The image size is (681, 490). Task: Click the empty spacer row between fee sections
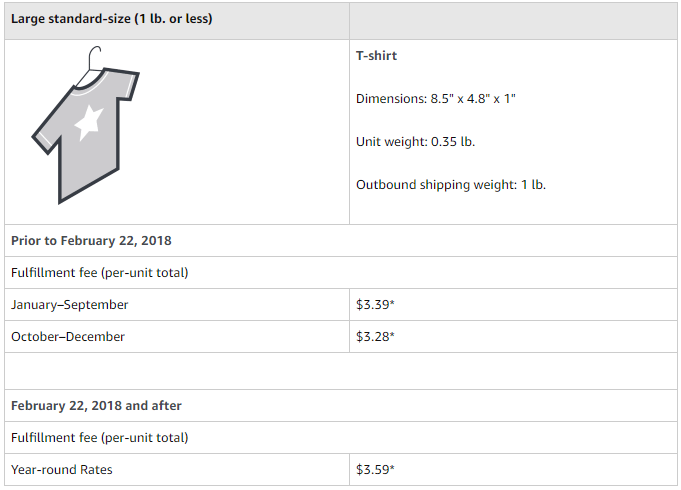point(340,371)
